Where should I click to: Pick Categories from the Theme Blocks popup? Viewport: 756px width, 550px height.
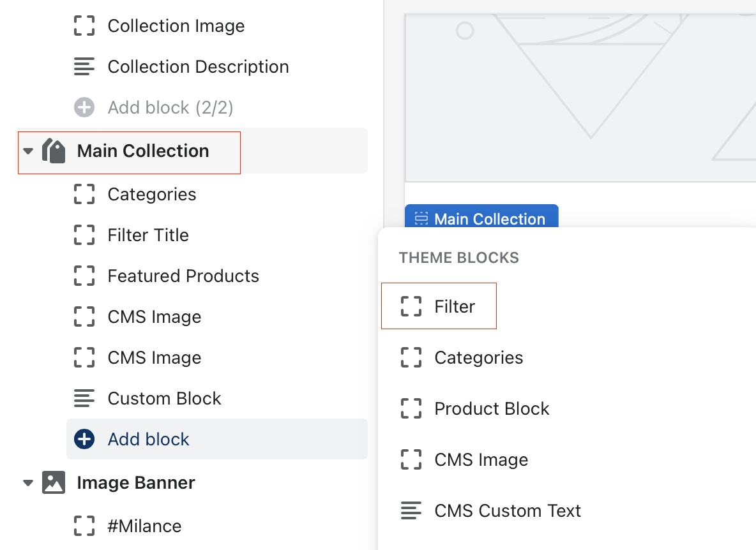478,357
